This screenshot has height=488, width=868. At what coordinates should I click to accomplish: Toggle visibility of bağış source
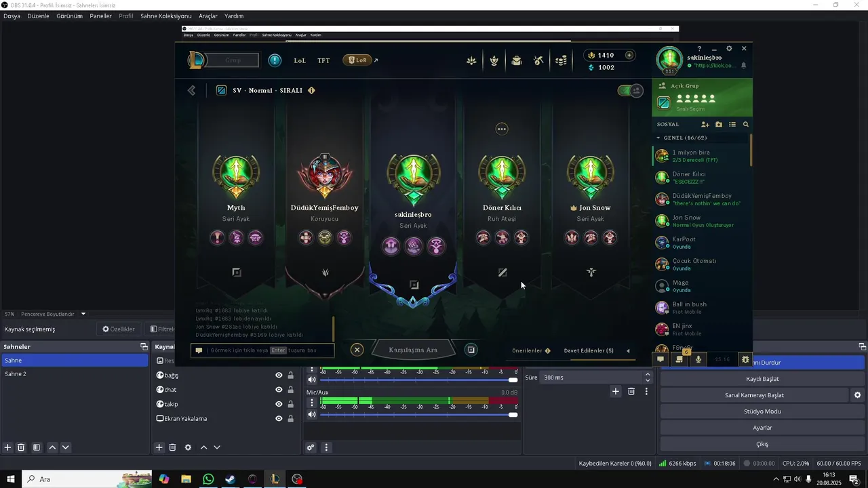(279, 375)
